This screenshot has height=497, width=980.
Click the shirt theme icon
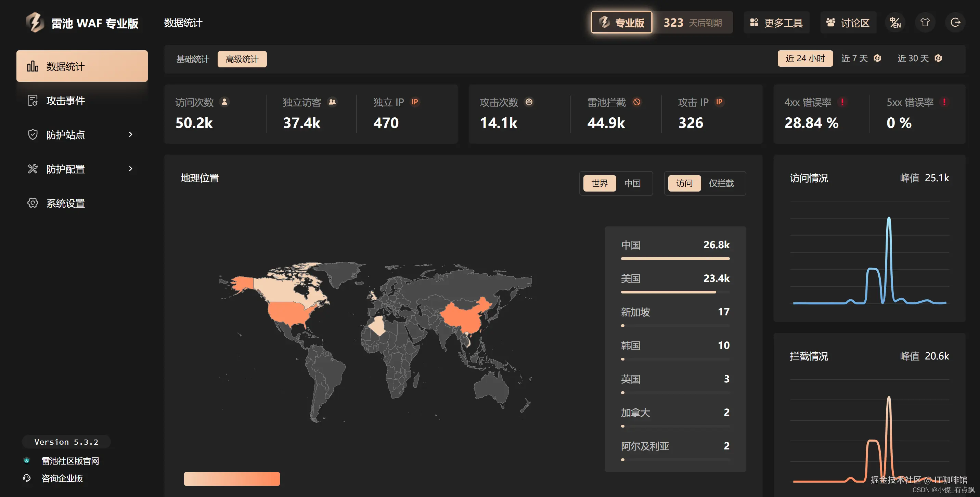(925, 23)
